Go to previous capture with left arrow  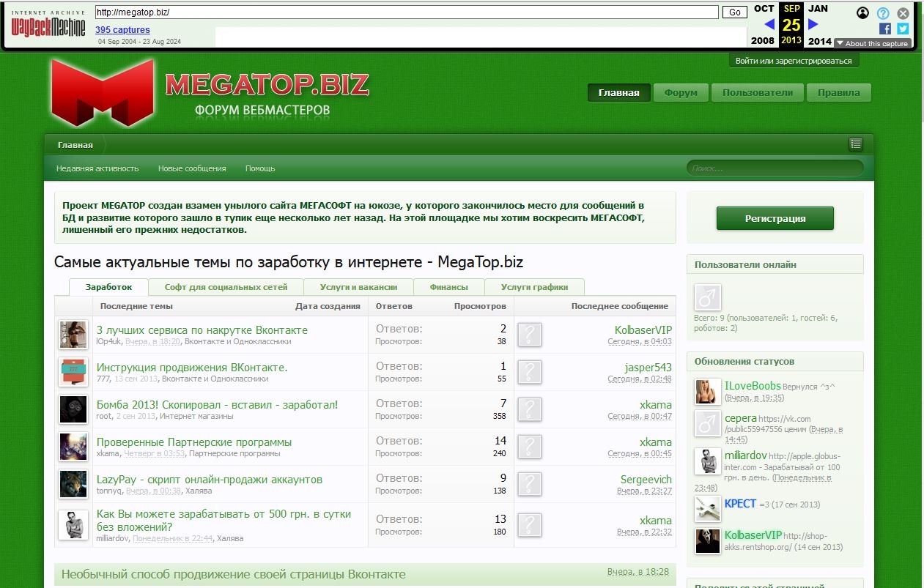769,24
